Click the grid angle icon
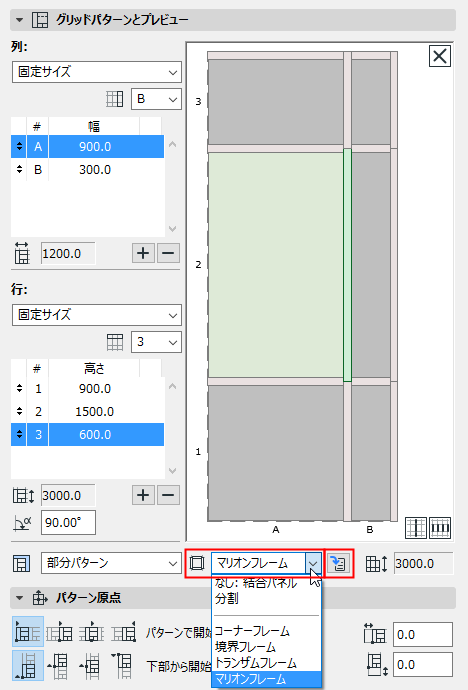 click(x=22, y=523)
